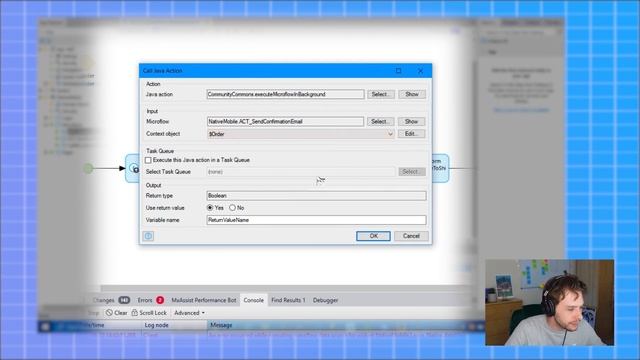Confirm the dialog with OK
Viewport: 640px width, 360px height.
[373, 236]
